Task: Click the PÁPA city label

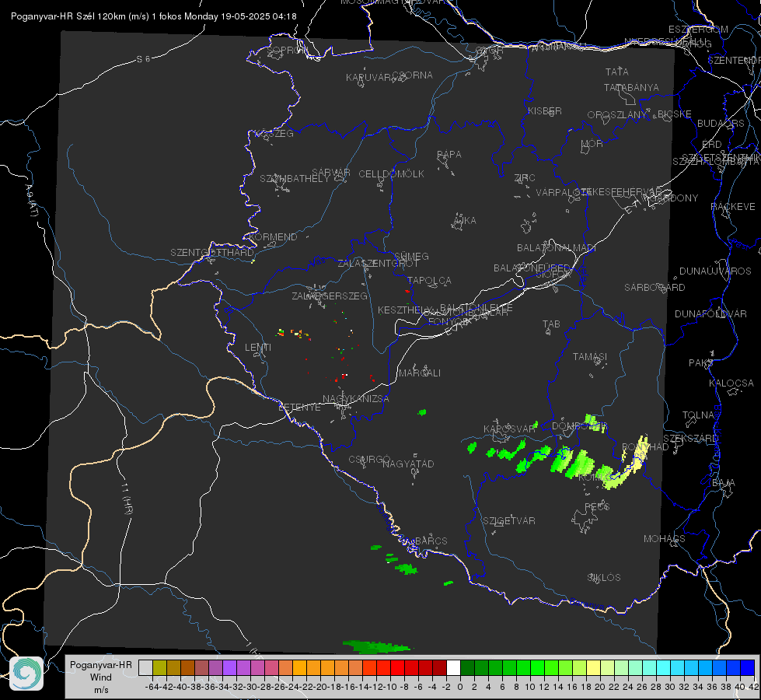Action: click(449, 155)
